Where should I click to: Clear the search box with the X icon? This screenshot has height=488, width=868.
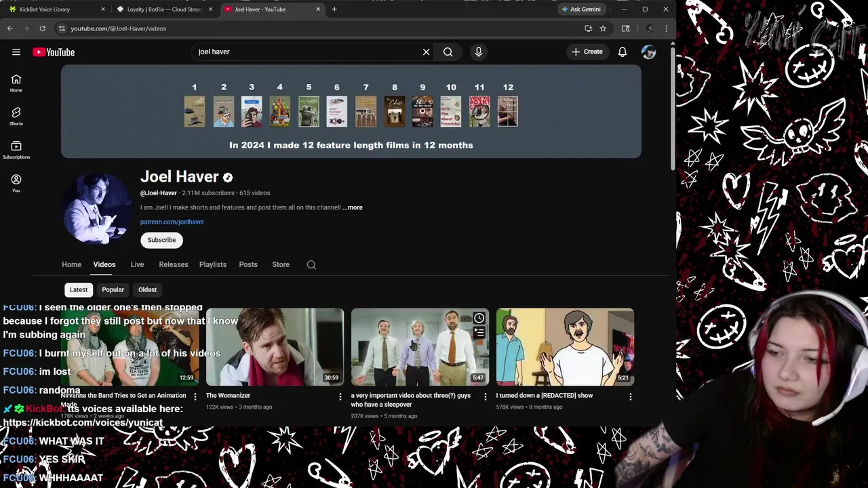pos(426,52)
